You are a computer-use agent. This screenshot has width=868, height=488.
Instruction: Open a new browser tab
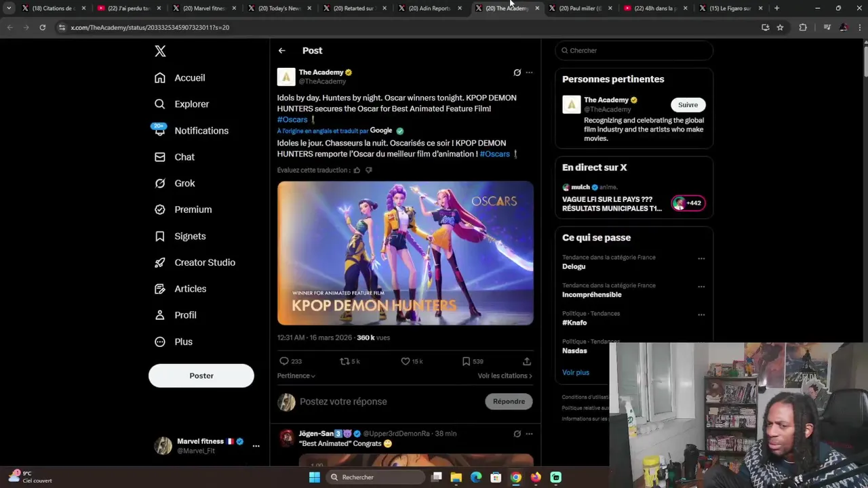click(x=777, y=8)
